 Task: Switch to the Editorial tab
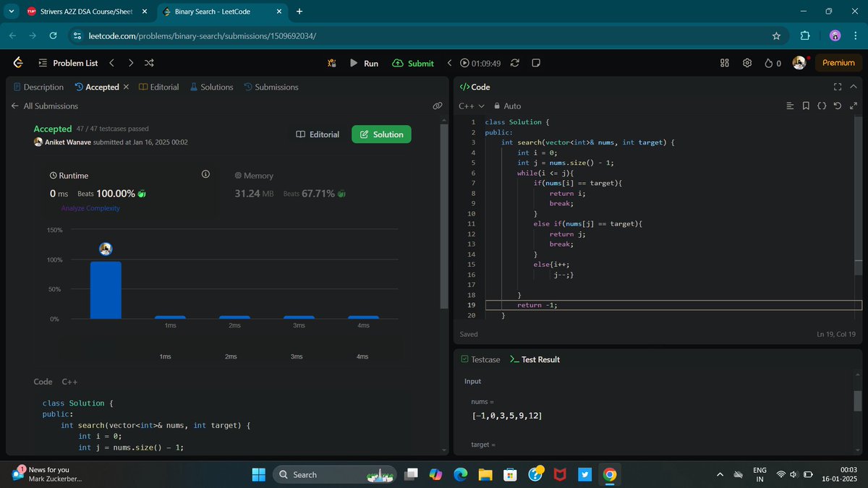pyautogui.click(x=158, y=87)
